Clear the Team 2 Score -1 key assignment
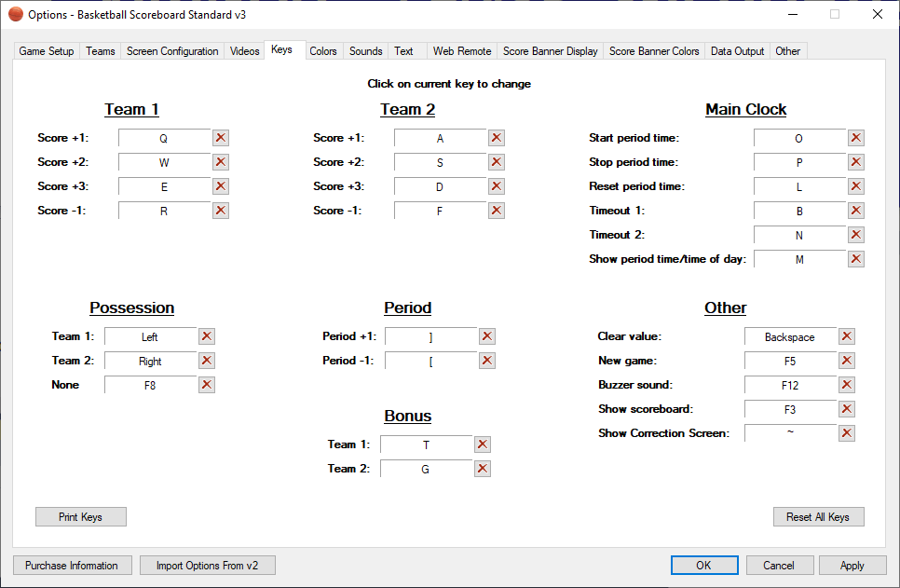The image size is (900, 588). coord(496,210)
